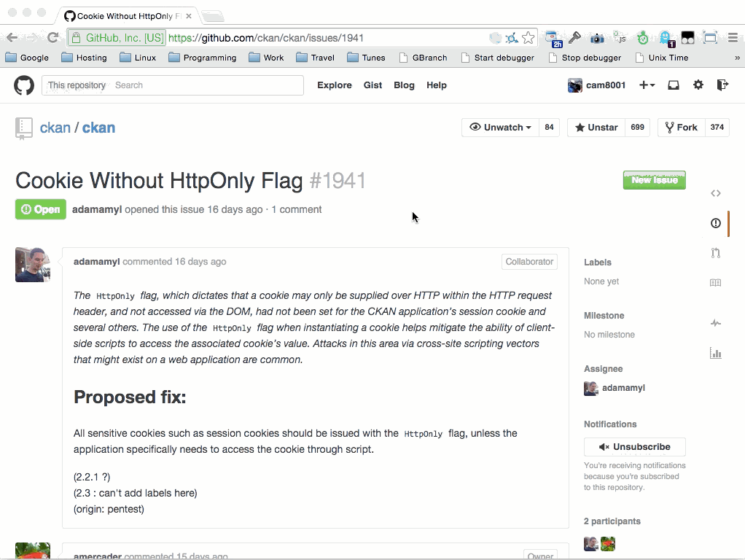Open the Unwatch dropdown
The height and width of the screenshot is (560, 745).
[x=500, y=128]
